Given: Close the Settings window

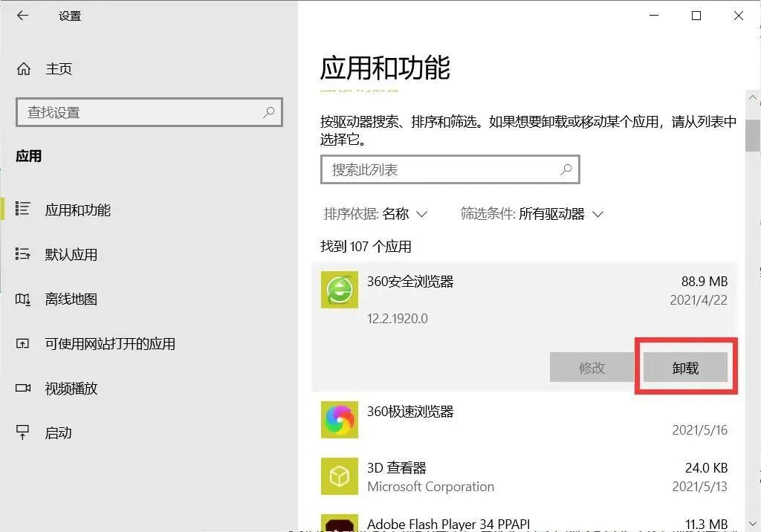Looking at the screenshot, I should 738,16.
